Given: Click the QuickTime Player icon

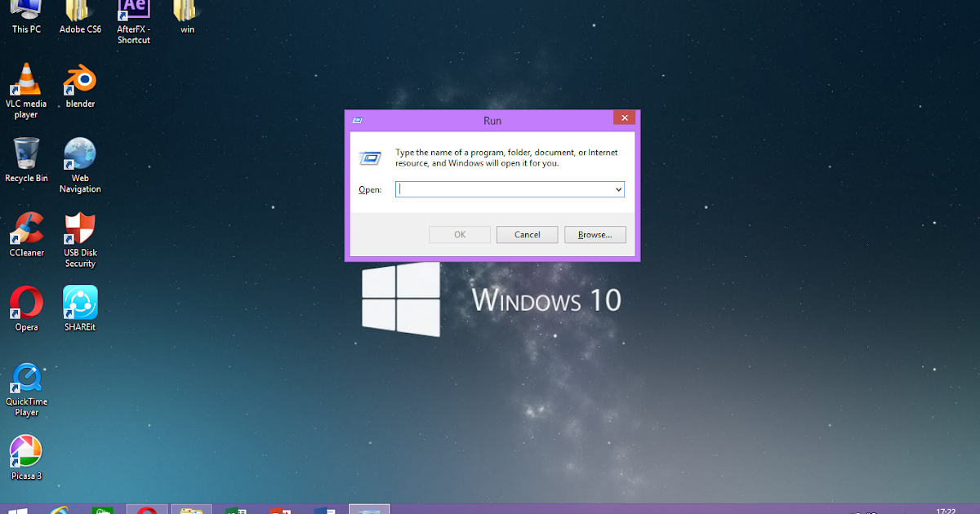Looking at the screenshot, I should 26,388.
